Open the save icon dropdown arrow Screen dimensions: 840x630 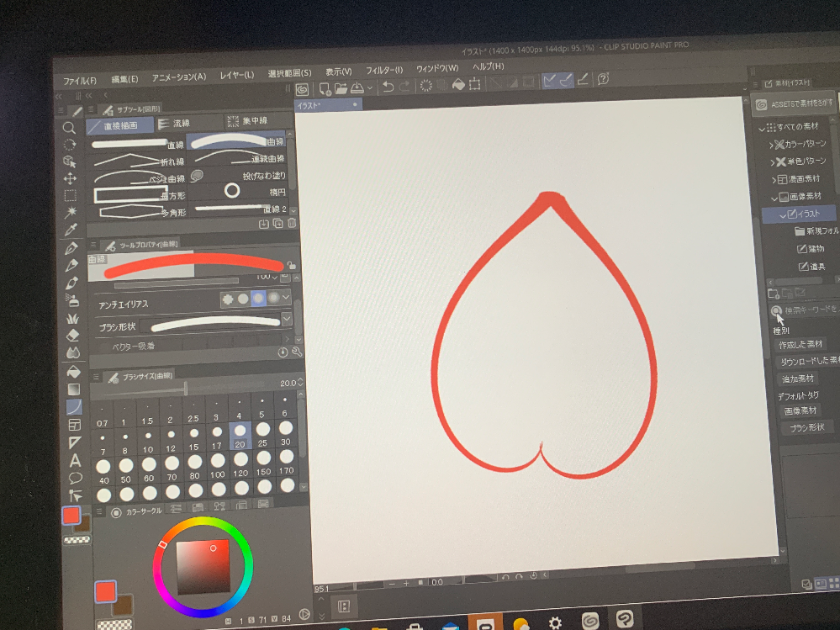tap(370, 87)
